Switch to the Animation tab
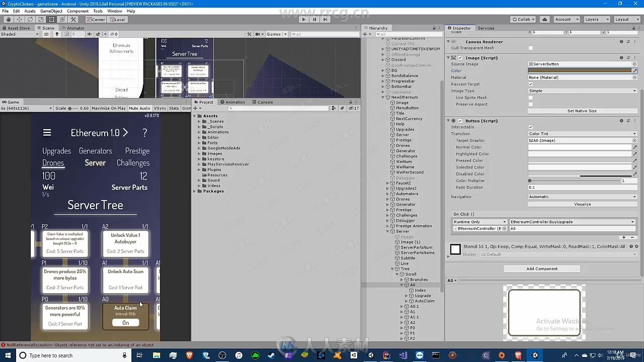This screenshot has width=644, height=362. [x=232, y=102]
